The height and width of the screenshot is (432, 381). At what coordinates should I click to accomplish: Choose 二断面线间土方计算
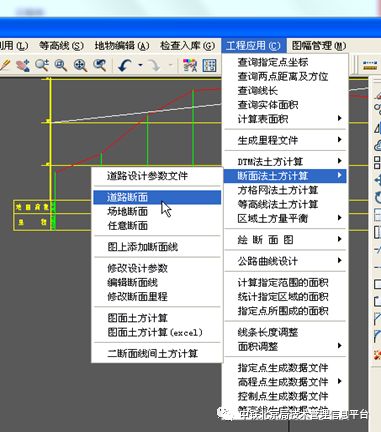157,354
